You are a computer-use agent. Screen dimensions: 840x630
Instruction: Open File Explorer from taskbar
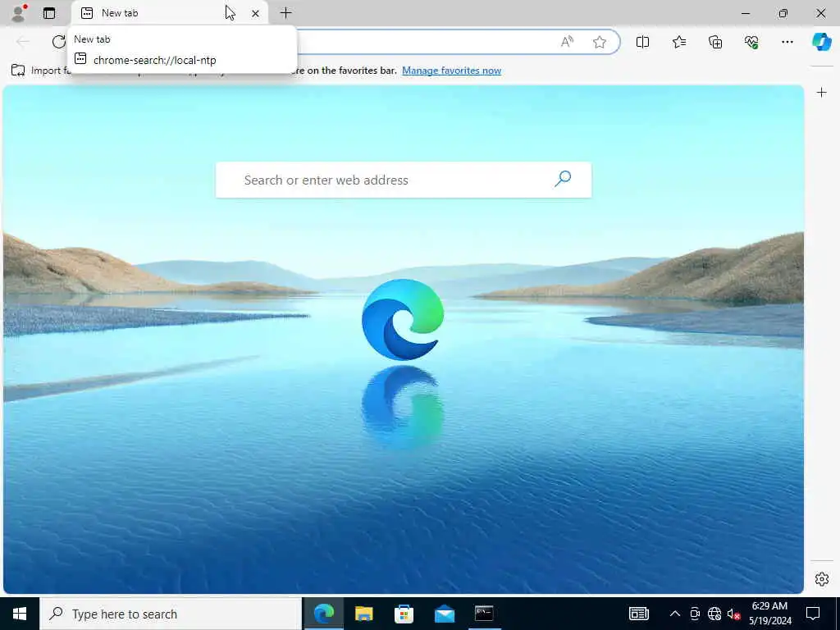pyautogui.click(x=363, y=614)
